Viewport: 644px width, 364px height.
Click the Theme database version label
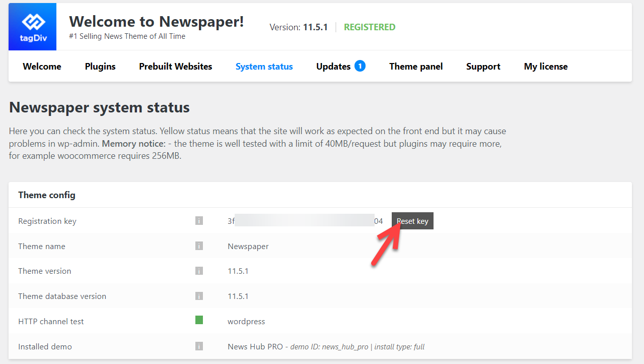click(x=62, y=296)
